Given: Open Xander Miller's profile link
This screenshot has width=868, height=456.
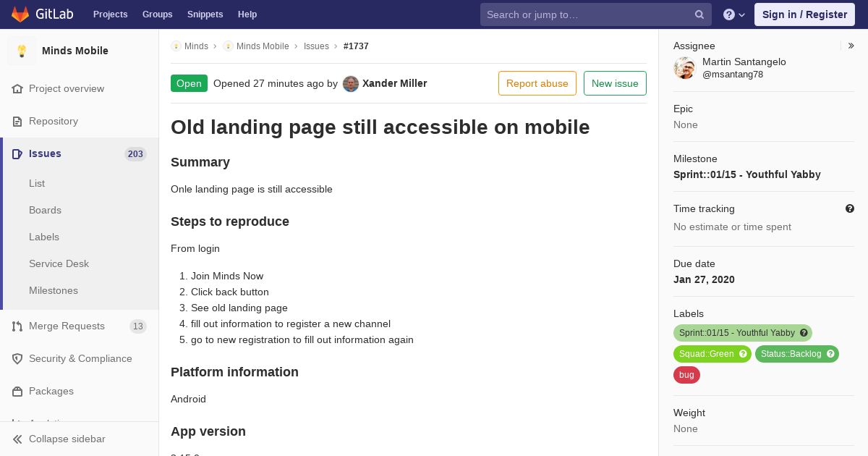Looking at the screenshot, I should [x=395, y=83].
